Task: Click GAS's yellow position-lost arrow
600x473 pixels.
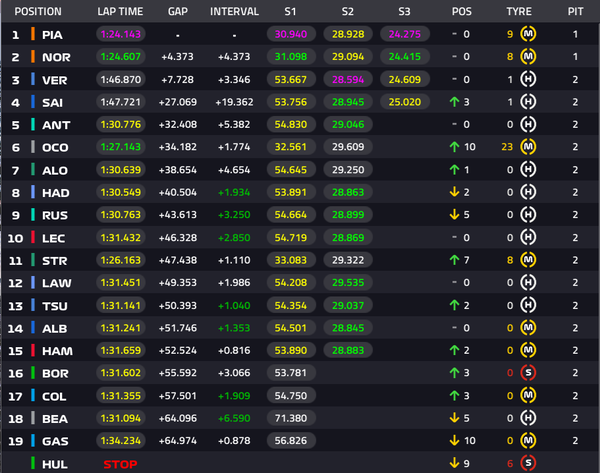Action: [454, 440]
